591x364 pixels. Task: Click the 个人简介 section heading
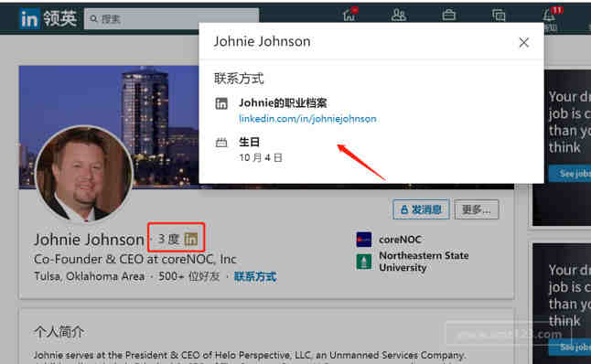[59, 332]
